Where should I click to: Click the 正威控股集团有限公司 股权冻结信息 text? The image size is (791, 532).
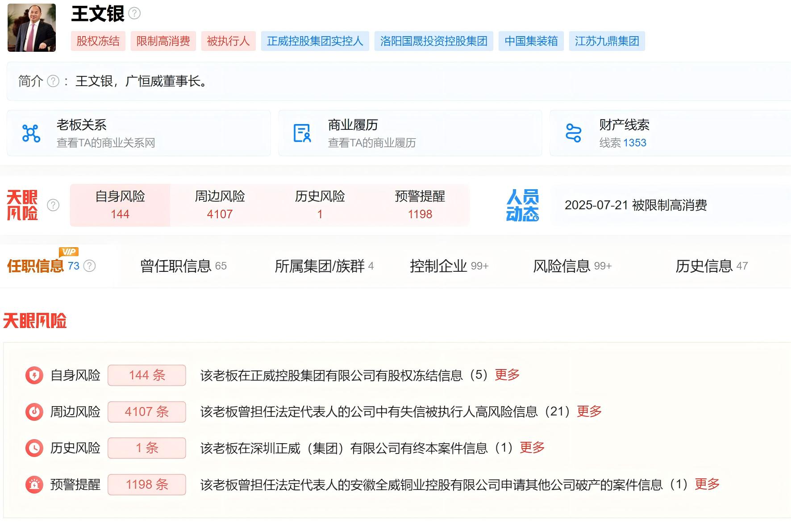(x=346, y=375)
